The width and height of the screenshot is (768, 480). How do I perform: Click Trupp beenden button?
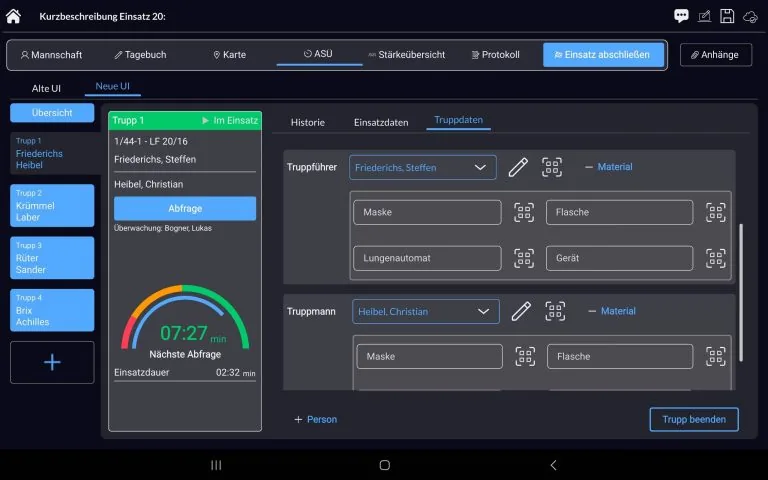[694, 419]
